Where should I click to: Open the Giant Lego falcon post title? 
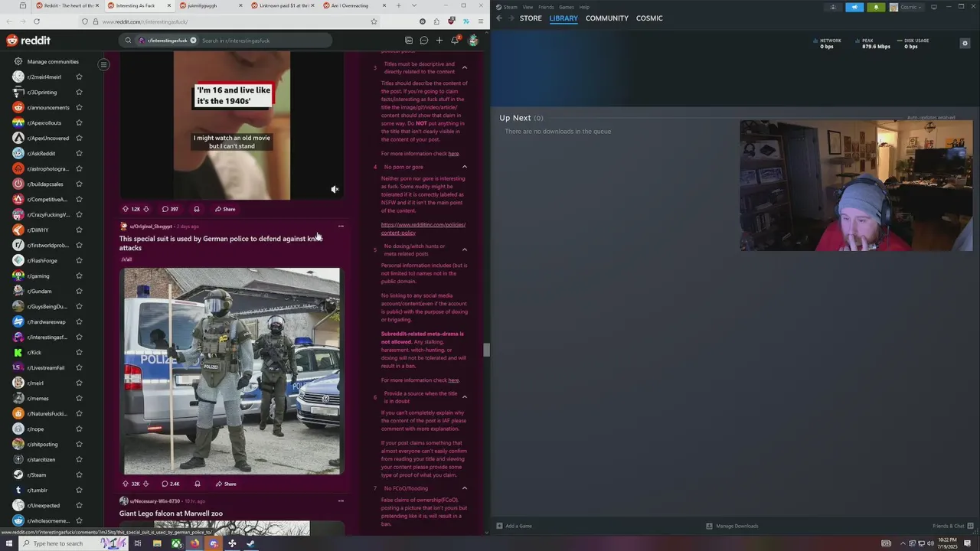tap(171, 514)
